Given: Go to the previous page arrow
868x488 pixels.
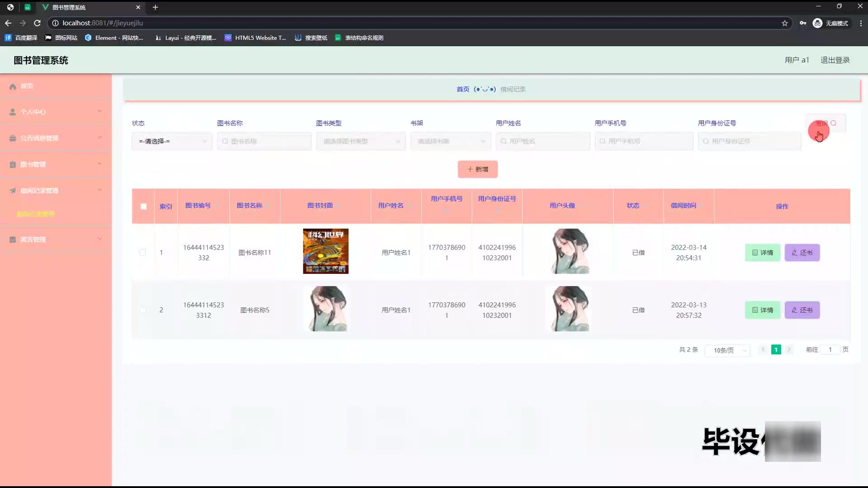Looking at the screenshot, I should pos(763,350).
